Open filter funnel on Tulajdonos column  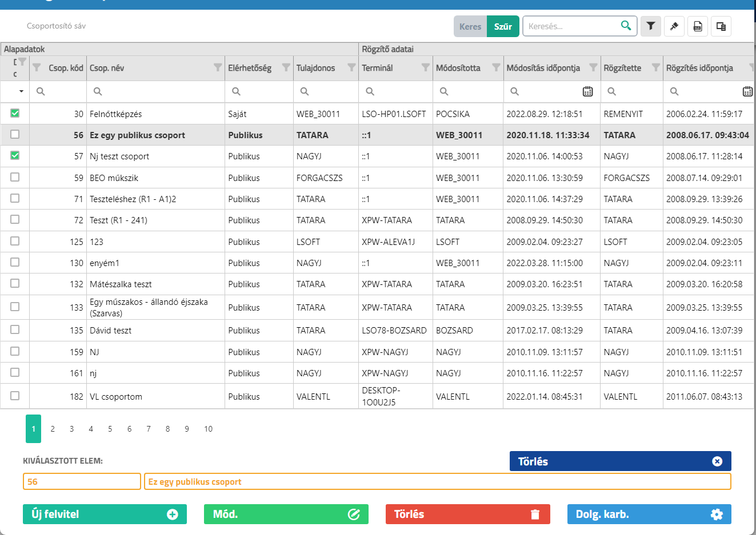pyautogui.click(x=351, y=67)
